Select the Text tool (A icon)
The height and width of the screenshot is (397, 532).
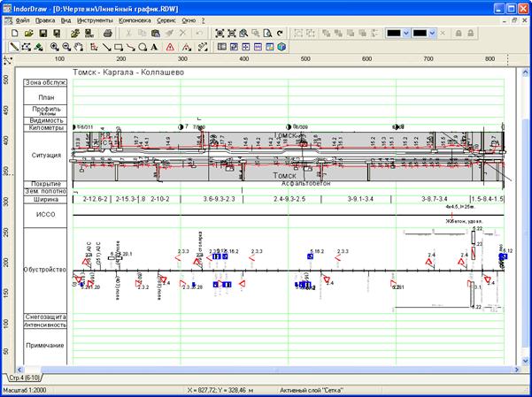[x=156, y=47]
